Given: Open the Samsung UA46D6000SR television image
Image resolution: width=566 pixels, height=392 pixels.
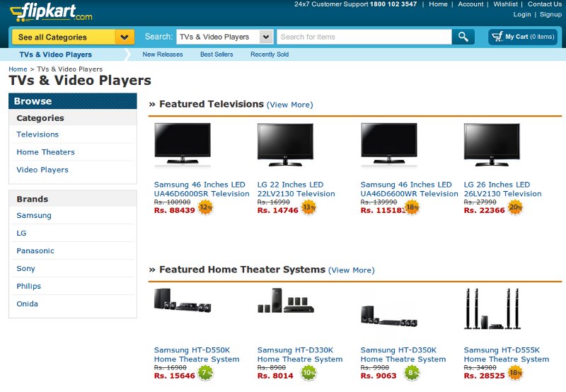Looking at the screenshot, I should 183,144.
